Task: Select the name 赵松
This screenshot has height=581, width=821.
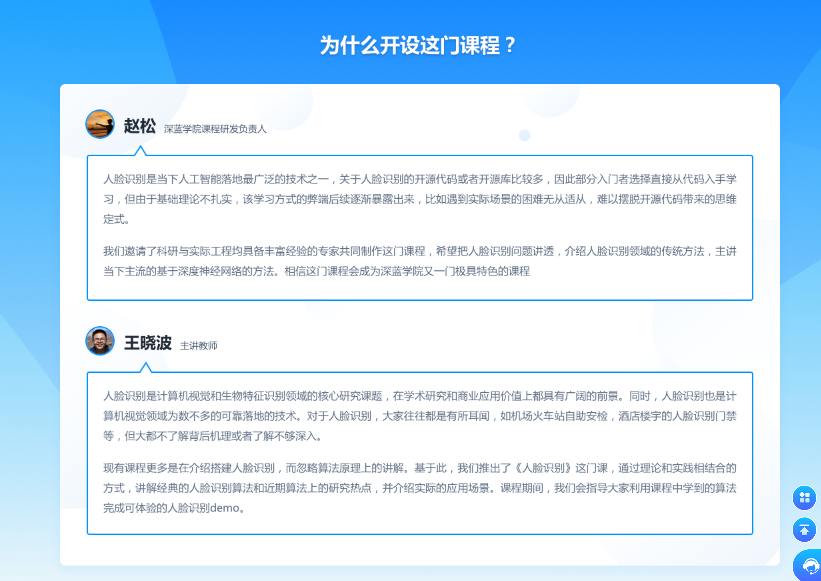Action: 140,126
